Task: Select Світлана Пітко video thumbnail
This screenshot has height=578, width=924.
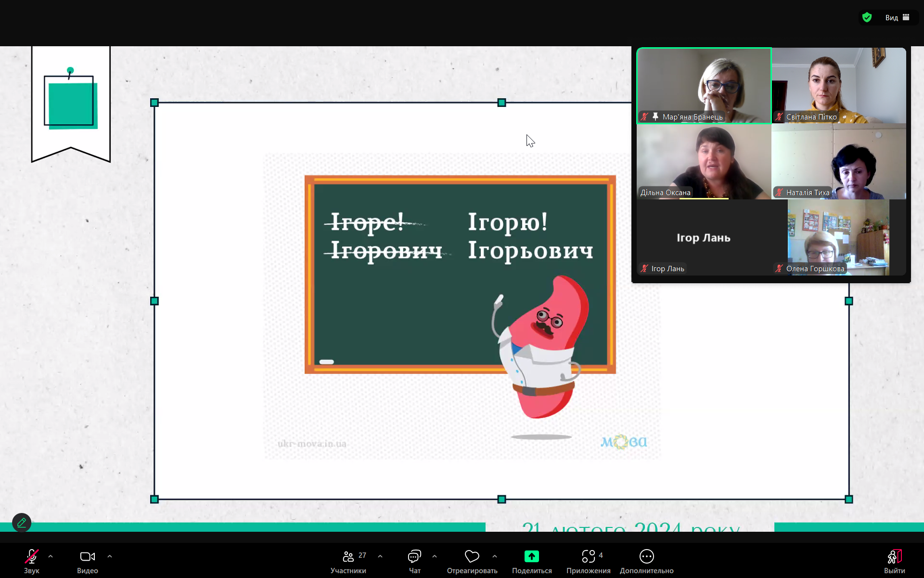Action: coord(838,85)
